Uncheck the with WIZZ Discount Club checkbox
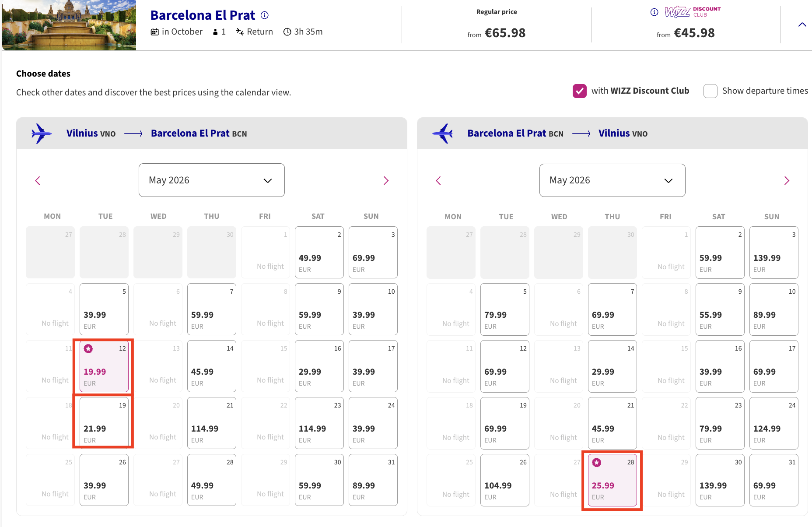Viewport: 812px width, 527px height. 579,91
